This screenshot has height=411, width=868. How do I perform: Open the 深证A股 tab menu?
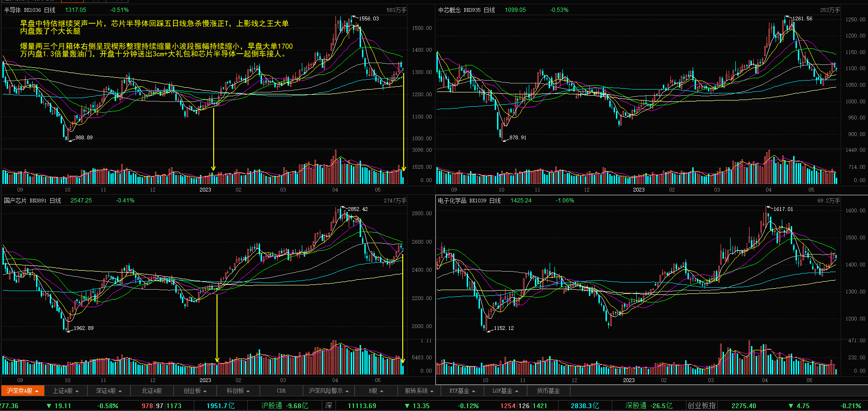(108, 391)
